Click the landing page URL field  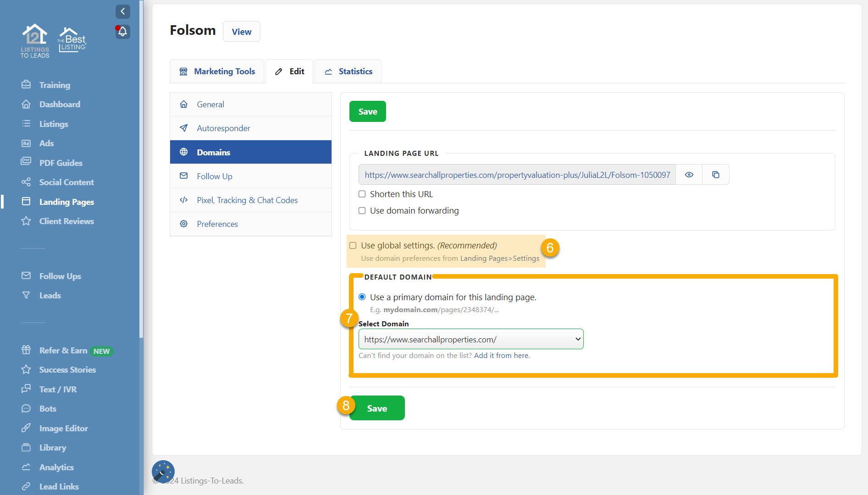point(517,175)
